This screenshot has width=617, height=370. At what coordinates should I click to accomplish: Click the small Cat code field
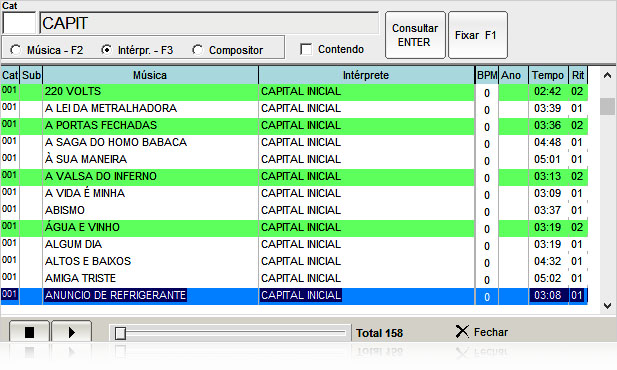[x=19, y=23]
